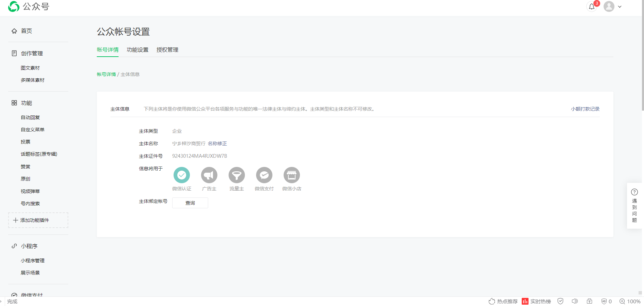Click the 添加功能插件 button
Viewport: 644px width, 306px height.
click(x=38, y=220)
